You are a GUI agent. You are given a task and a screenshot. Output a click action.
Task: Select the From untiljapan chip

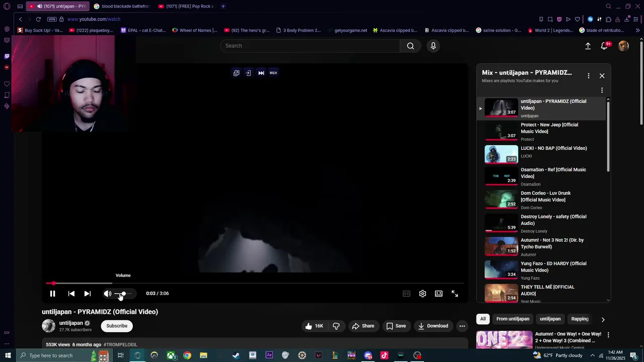tap(513, 319)
